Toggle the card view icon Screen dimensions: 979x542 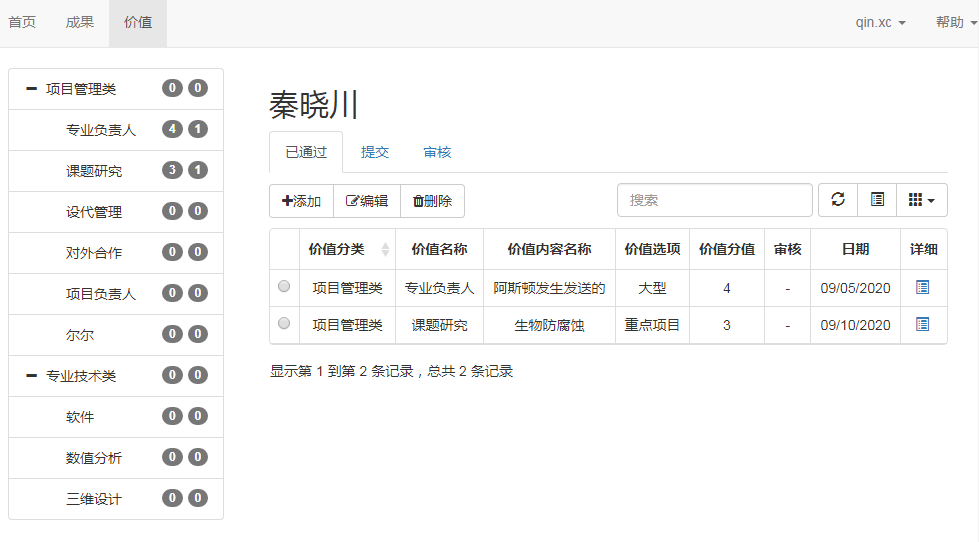[x=877, y=200]
